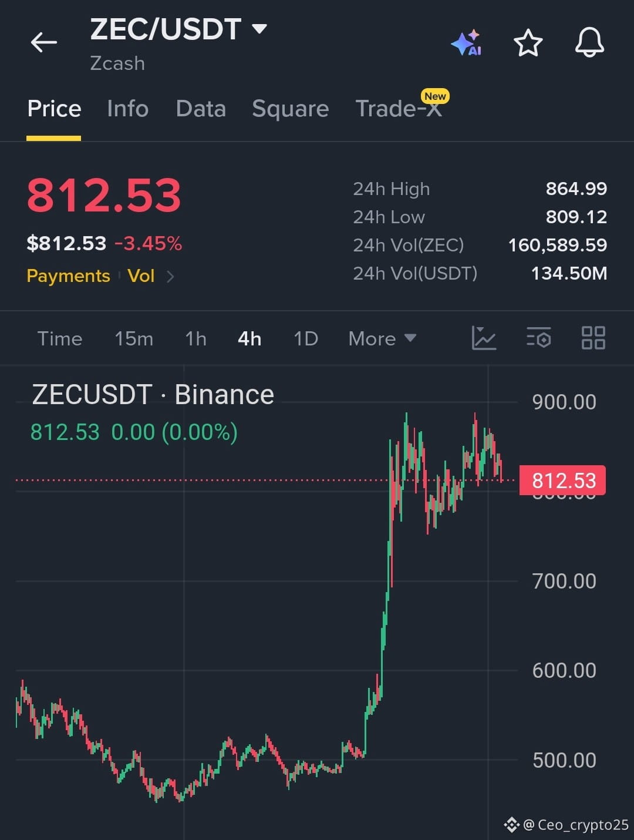Screen dimensions: 634x840
Task: Expand tags chevron next to Vol
Action: (x=170, y=276)
